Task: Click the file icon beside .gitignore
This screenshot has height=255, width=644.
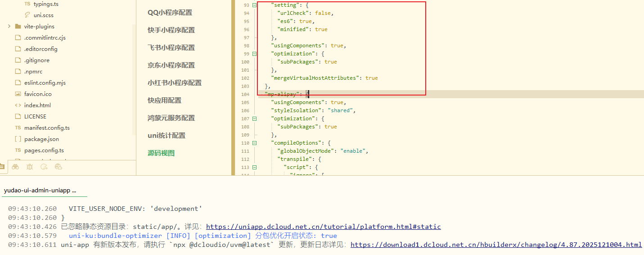Action: (x=18, y=60)
